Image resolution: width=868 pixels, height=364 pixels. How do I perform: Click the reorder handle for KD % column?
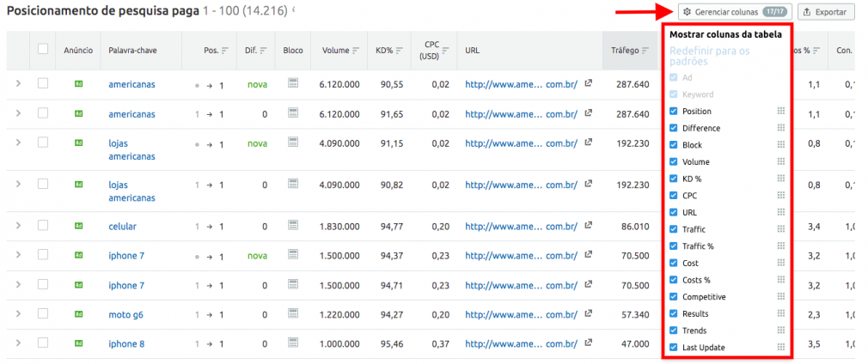[781, 179]
